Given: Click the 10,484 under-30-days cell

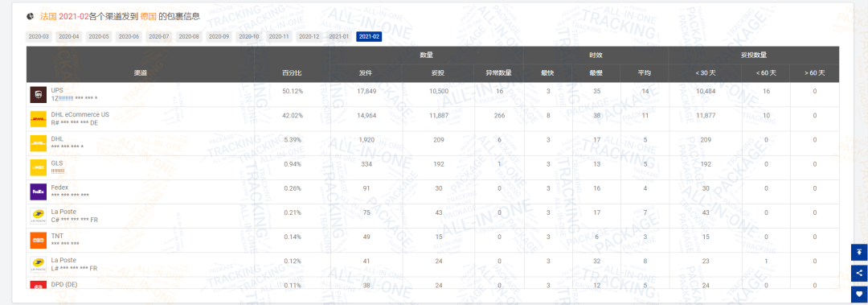Looking at the screenshot, I should tap(706, 91).
